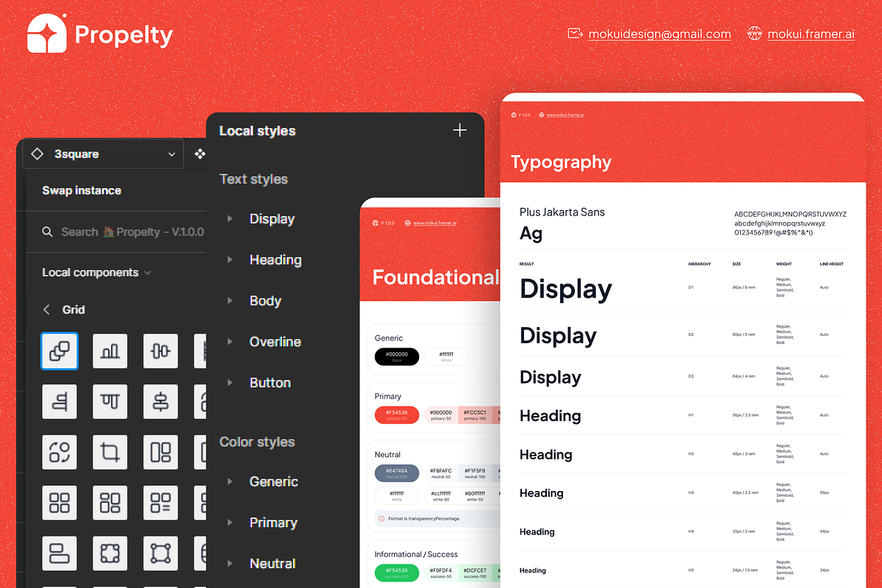Select the crop icon in the Grid

click(110, 452)
